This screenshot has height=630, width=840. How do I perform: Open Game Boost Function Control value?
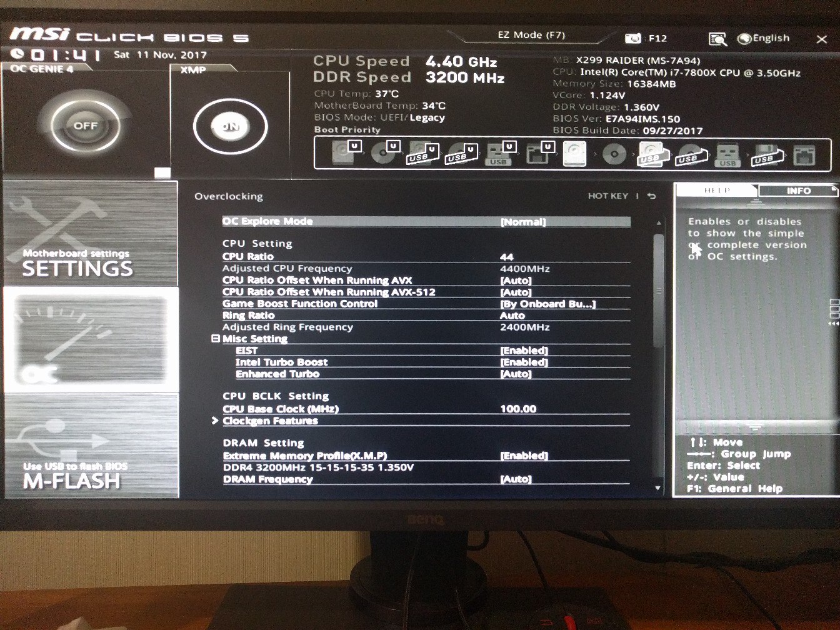(x=547, y=304)
